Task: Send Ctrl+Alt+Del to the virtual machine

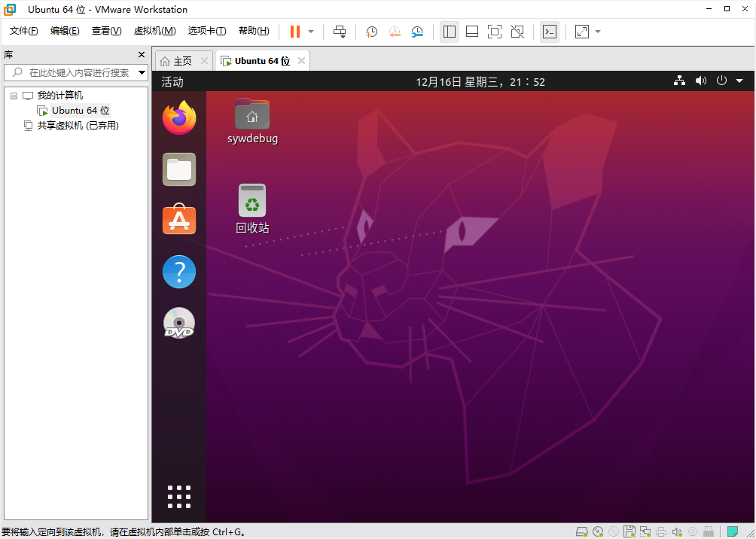Action: [x=340, y=32]
